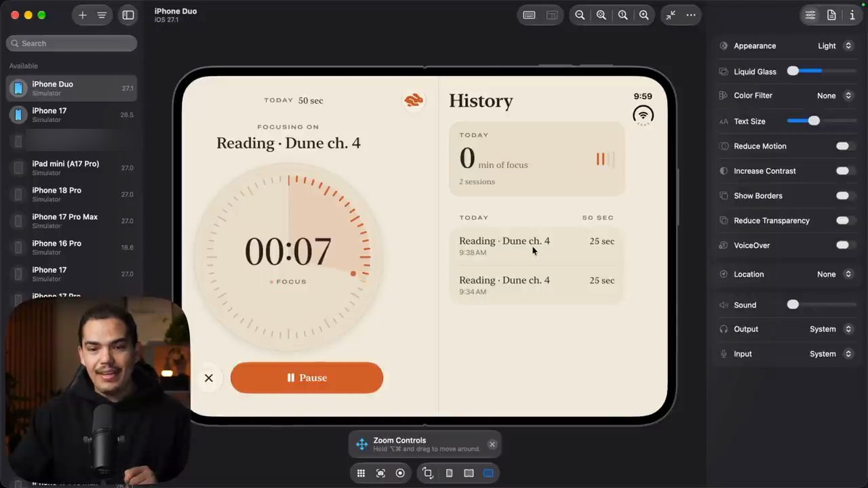This screenshot has height=488, width=868.
Task: Click the zoom out magnifier icon
Action: coord(580,15)
